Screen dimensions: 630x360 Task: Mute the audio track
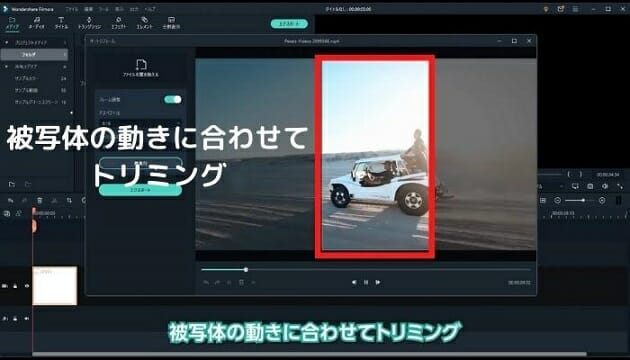tap(27, 319)
